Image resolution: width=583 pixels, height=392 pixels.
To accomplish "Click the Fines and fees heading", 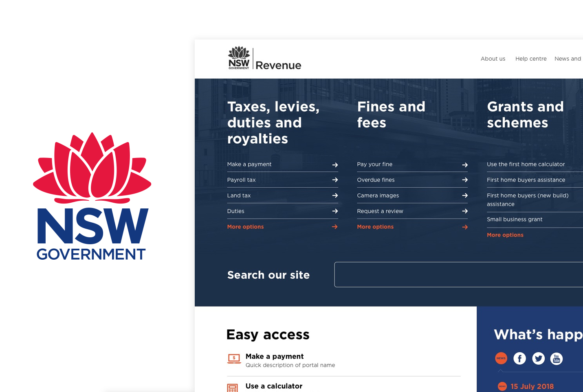I will click(x=391, y=114).
